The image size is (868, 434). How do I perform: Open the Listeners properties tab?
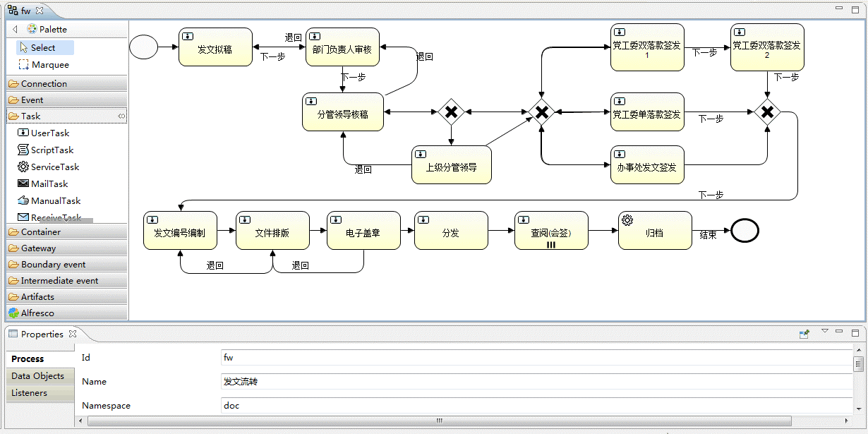pyautogui.click(x=30, y=393)
